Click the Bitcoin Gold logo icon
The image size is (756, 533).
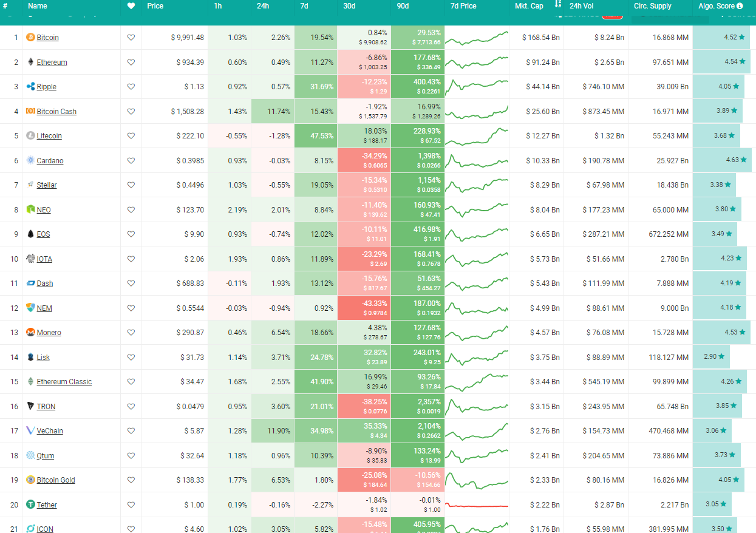coord(30,480)
